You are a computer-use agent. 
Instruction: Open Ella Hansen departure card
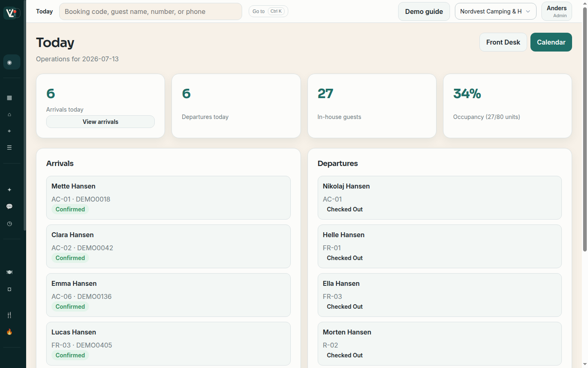pyautogui.click(x=439, y=295)
